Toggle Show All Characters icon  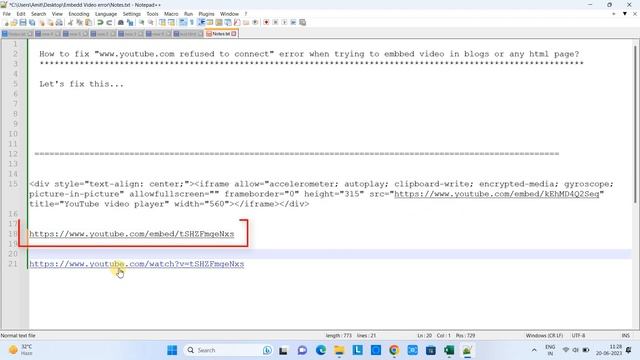pos(192,22)
